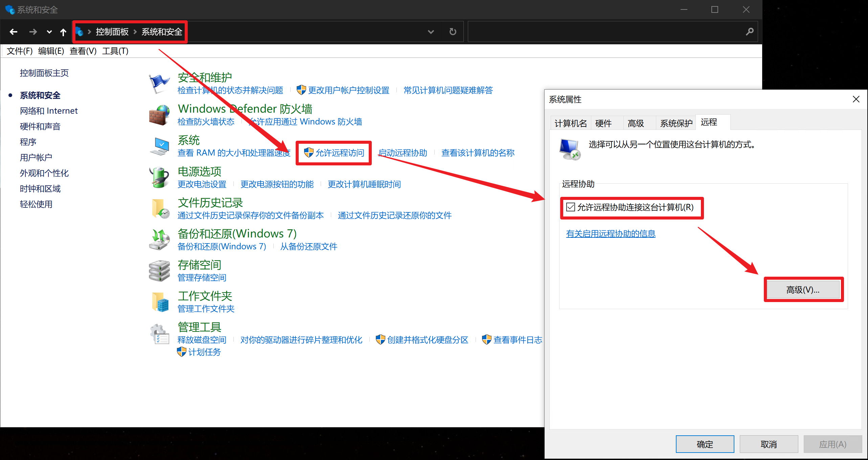Click the 高级(V)... button
Image resolution: width=868 pixels, height=460 pixels.
803,290
